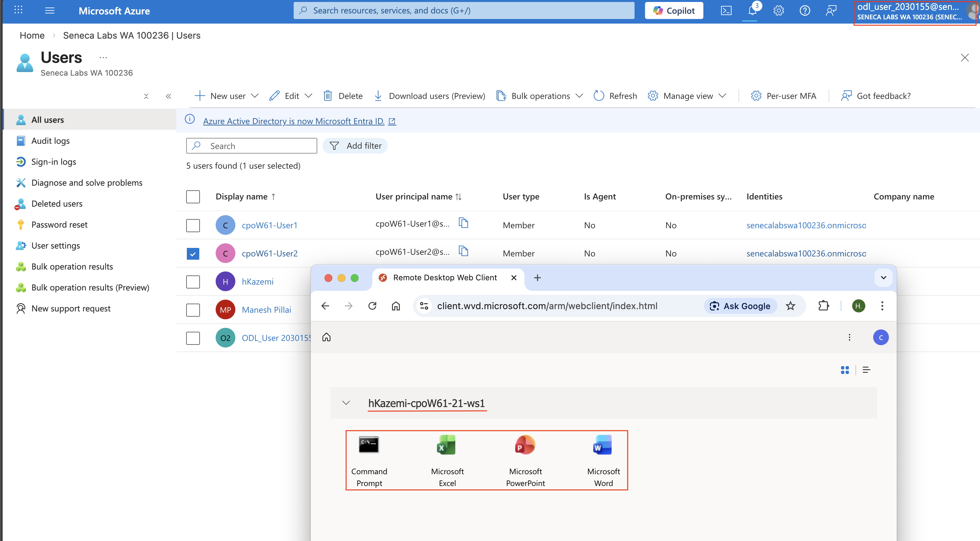980x541 pixels.
Task: Expand the Edit dropdown
Action: (308, 96)
